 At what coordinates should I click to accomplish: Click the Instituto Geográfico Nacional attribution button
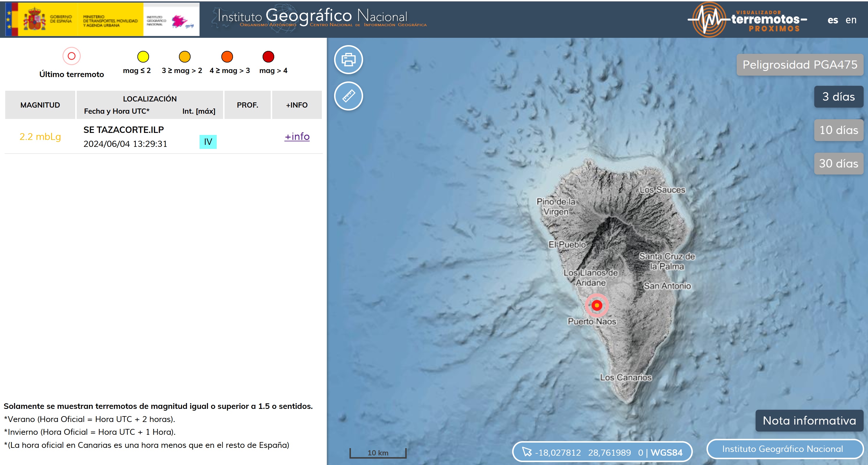point(785,449)
